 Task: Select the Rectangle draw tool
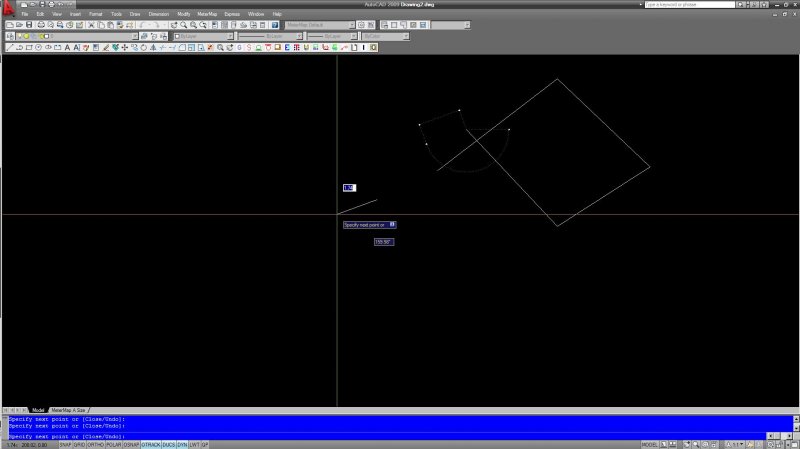pos(29,47)
